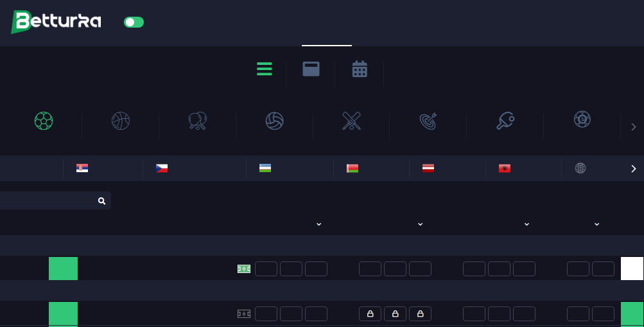Open the grey pitch icon in second match

click(244, 314)
